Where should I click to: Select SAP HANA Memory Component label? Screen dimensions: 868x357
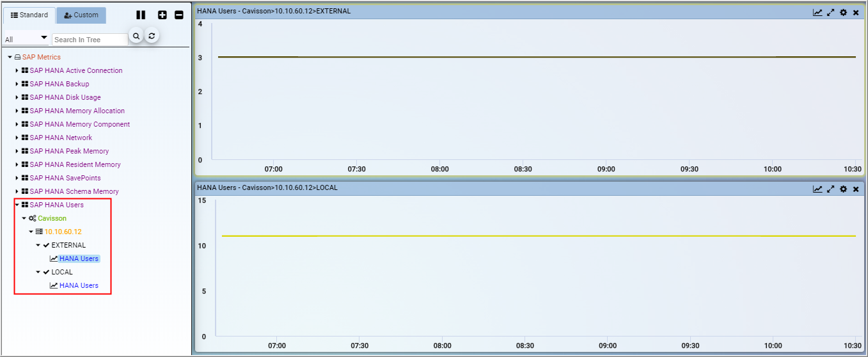point(80,125)
